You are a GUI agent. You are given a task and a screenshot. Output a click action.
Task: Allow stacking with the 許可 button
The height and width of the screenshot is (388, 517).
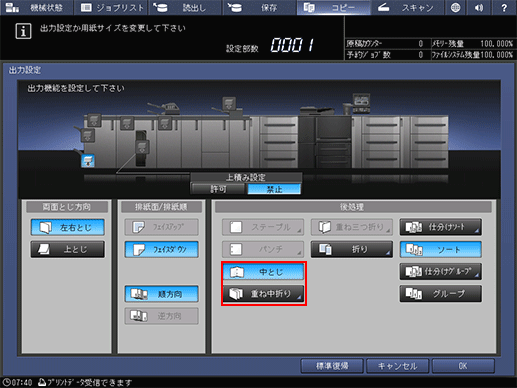coord(218,189)
